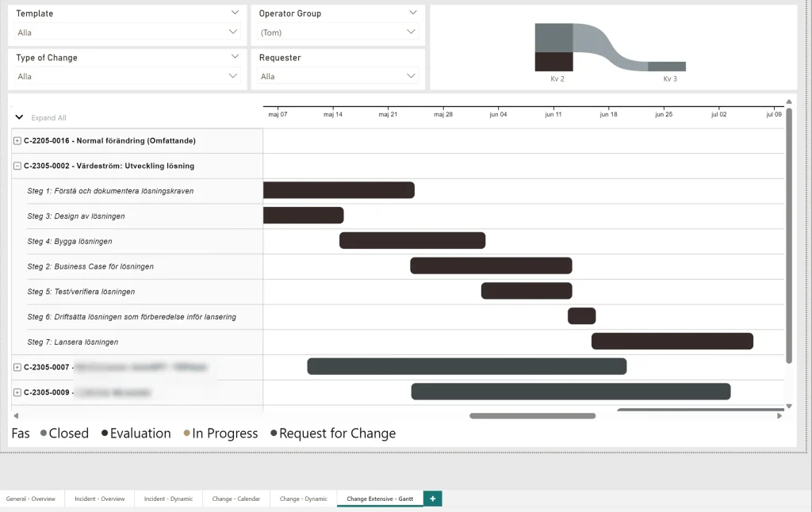
Task: Collapse the Type of Change slicer header chevron
Action: click(x=235, y=57)
